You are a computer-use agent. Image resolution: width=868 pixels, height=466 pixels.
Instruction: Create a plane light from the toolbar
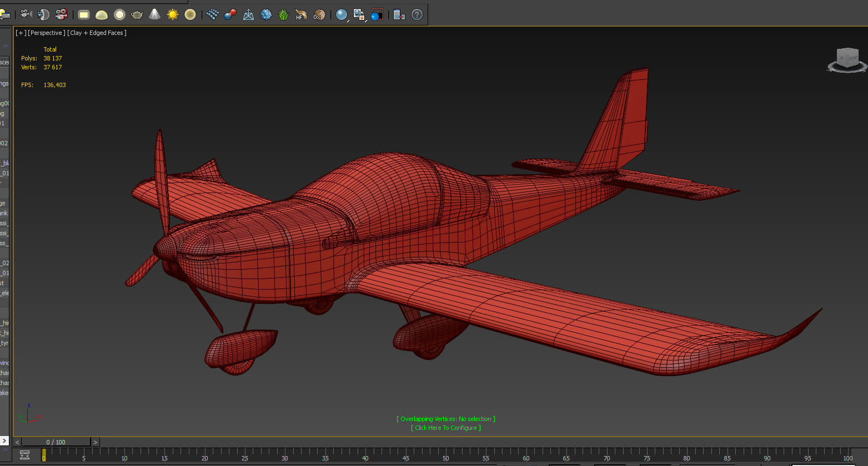(84, 14)
